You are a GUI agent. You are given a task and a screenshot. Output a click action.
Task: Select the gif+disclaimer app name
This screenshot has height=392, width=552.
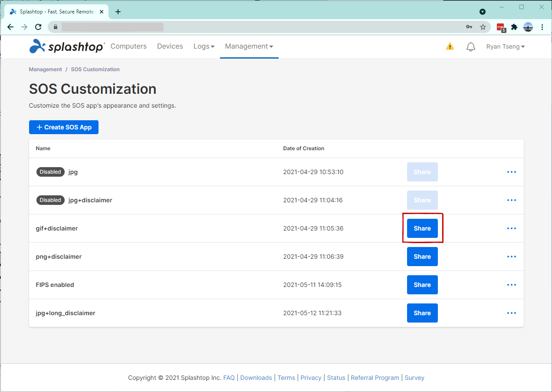click(57, 228)
